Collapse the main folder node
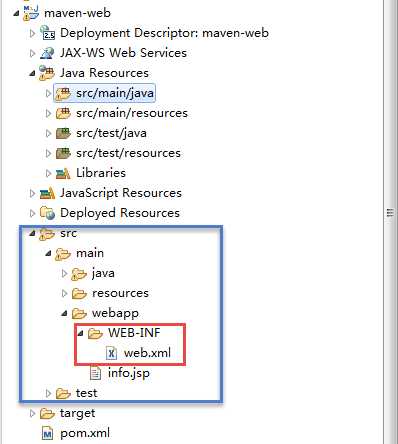 (48, 254)
